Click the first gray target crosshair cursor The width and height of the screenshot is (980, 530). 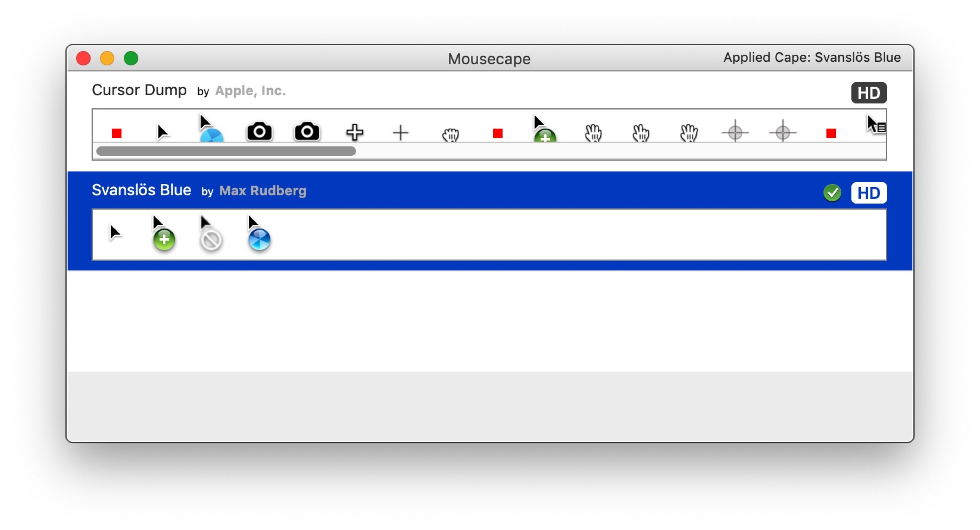pos(735,132)
